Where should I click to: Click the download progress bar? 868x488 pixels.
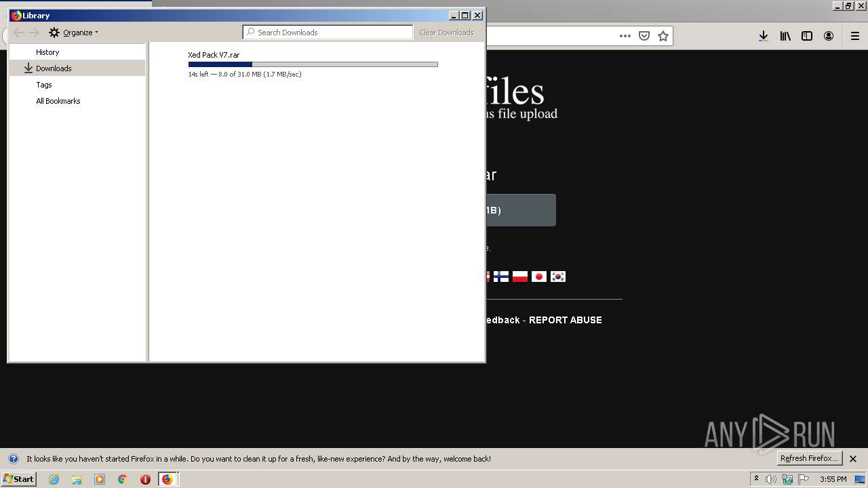pos(313,64)
